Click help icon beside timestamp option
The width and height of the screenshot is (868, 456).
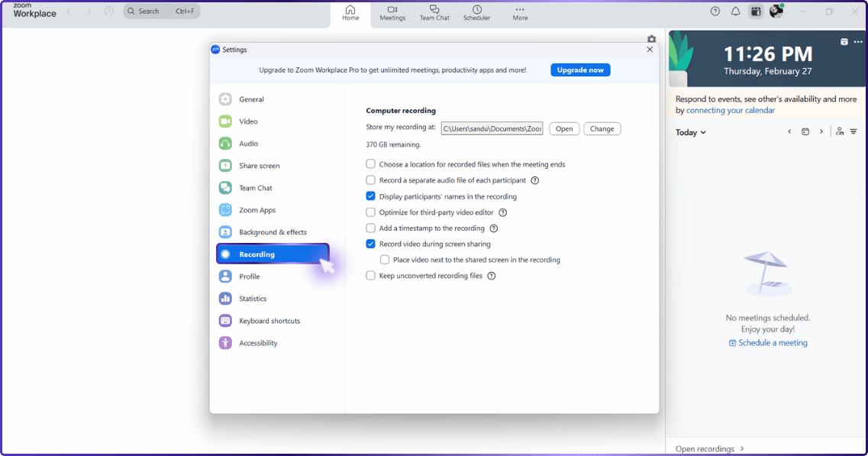pos(494,228)
